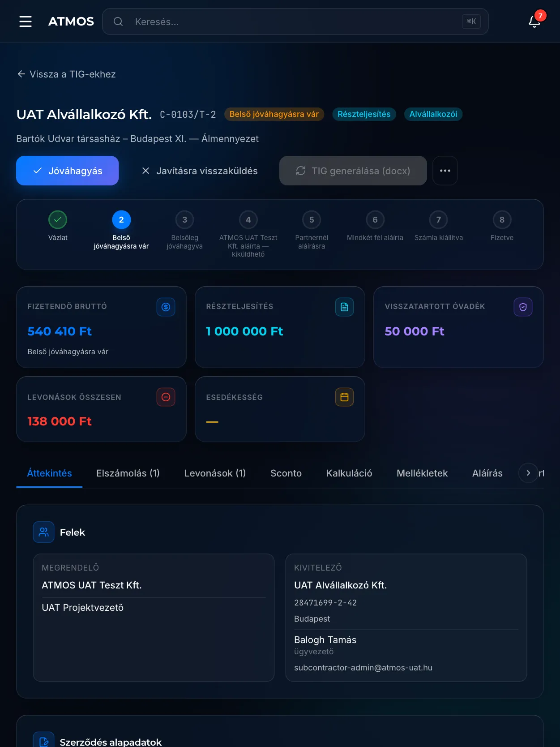560x747 pixels.
Task: Open the Levonások (1) tab
Action: tap(215, 473)
